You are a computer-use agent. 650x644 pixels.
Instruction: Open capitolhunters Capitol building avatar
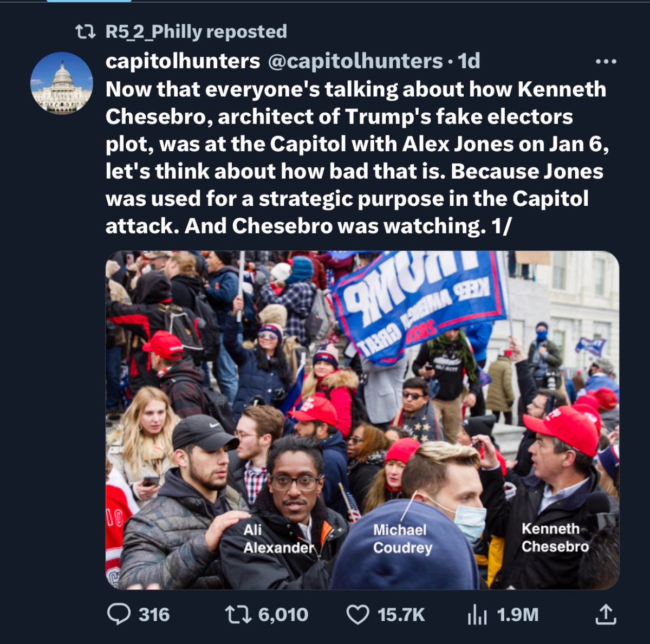pos(62,83)
